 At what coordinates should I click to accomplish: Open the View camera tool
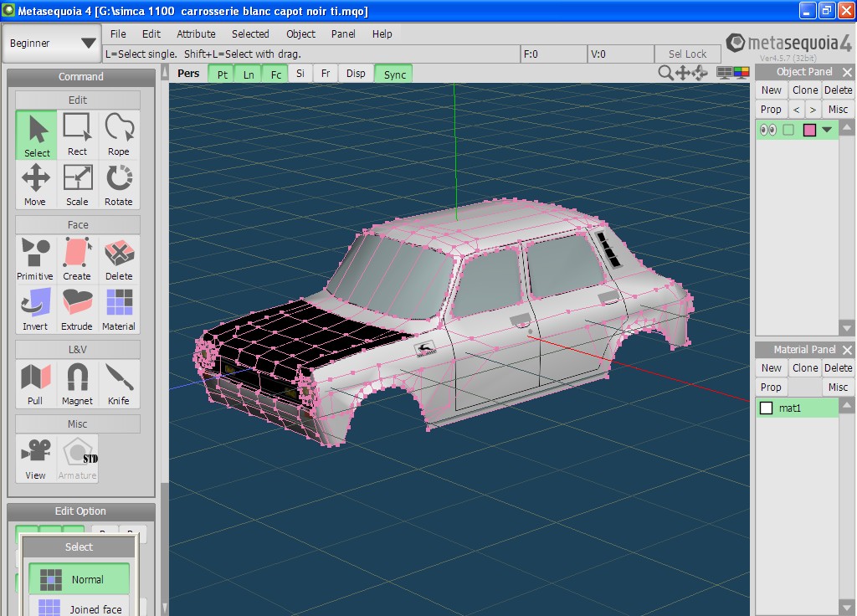pos(35,459)
